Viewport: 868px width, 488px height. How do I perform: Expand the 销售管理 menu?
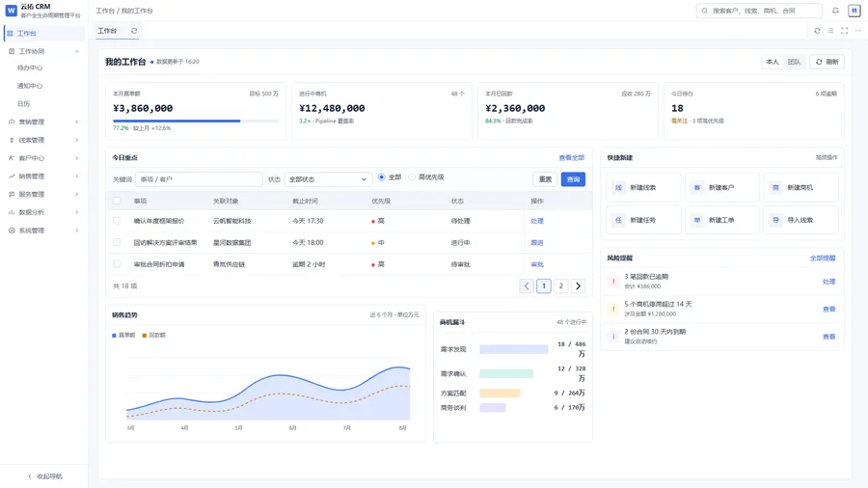(x=77, y=176)
